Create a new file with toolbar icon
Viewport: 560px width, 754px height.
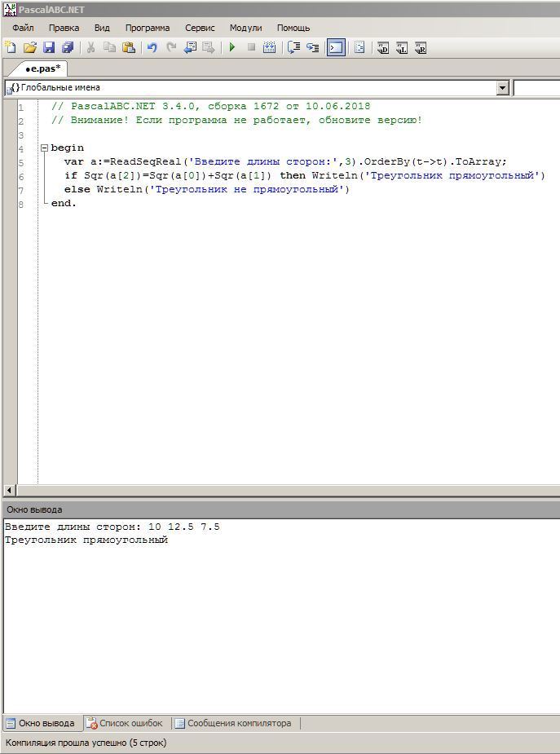[10, 47]
